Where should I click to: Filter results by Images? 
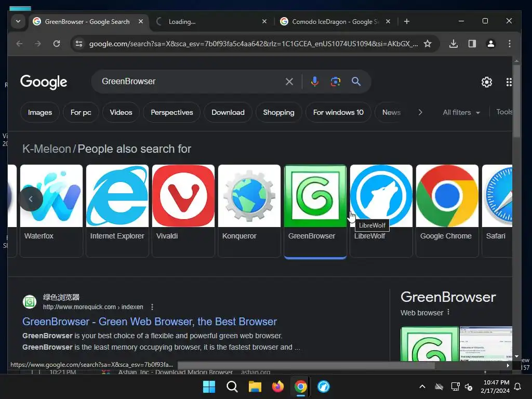(x=39, y=112)
